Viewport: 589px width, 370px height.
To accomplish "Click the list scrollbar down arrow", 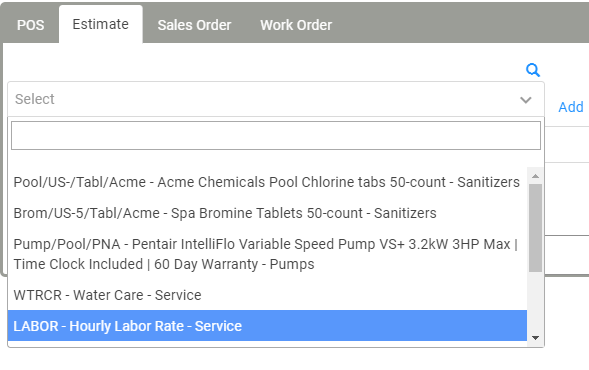I will 535,338.
